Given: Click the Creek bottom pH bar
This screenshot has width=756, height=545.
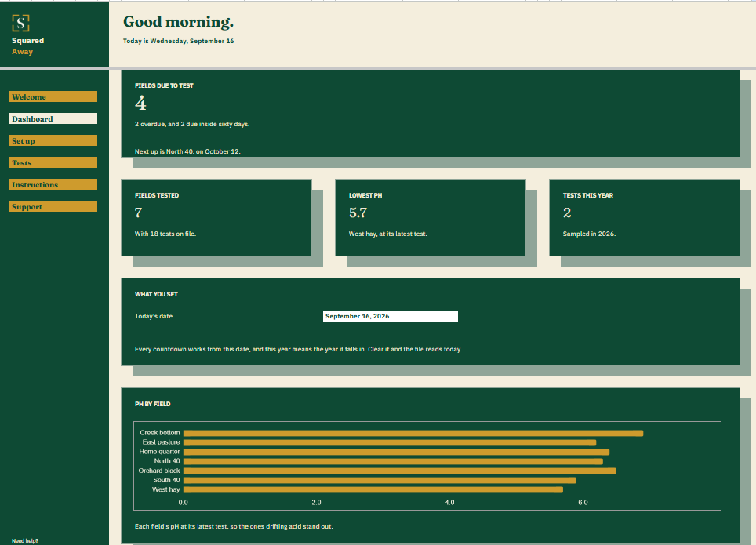Looking at the screenshot, I should coord(413,433).
